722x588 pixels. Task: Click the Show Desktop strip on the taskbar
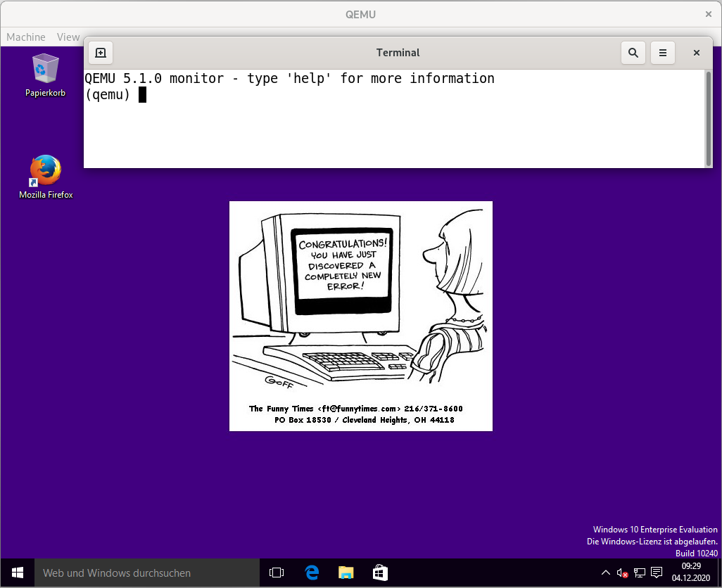719,573
